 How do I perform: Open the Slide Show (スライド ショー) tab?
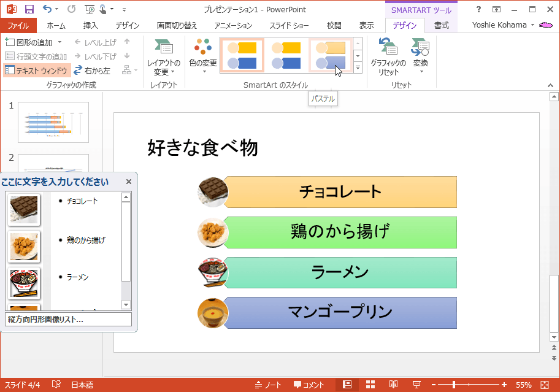tap(289, 25)
